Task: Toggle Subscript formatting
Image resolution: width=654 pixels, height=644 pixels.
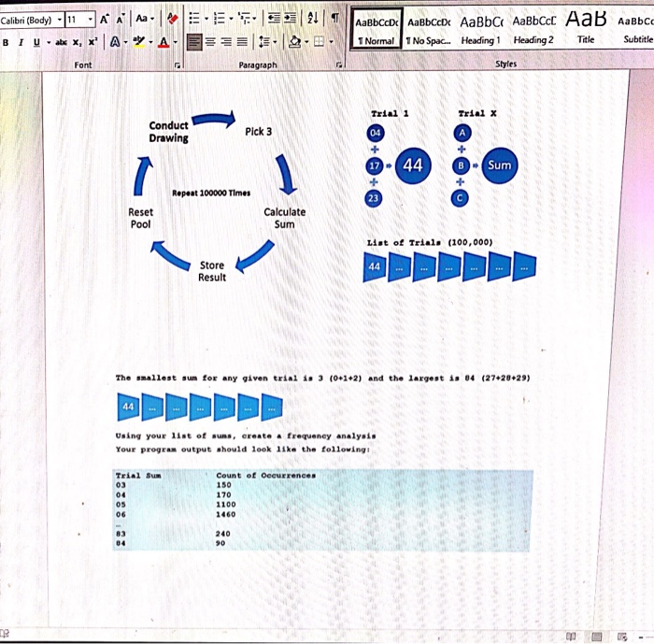Action: [x=77, y=42]
